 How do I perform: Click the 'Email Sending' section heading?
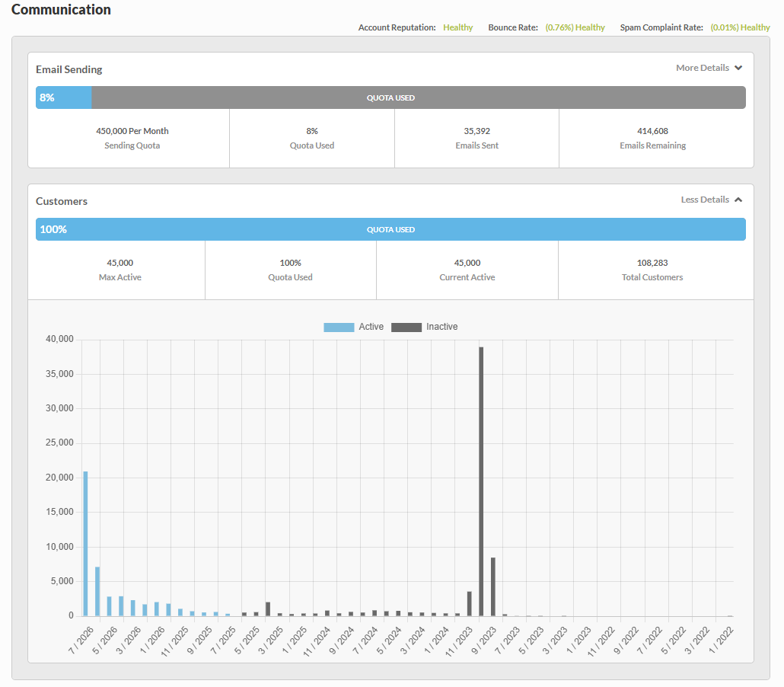(69, 69)
